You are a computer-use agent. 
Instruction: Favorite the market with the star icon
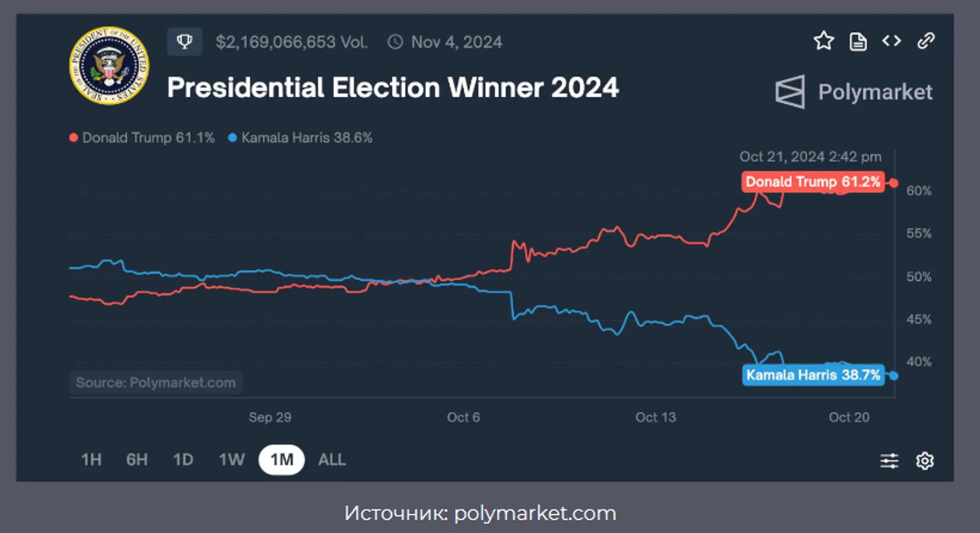pos(823,41)
